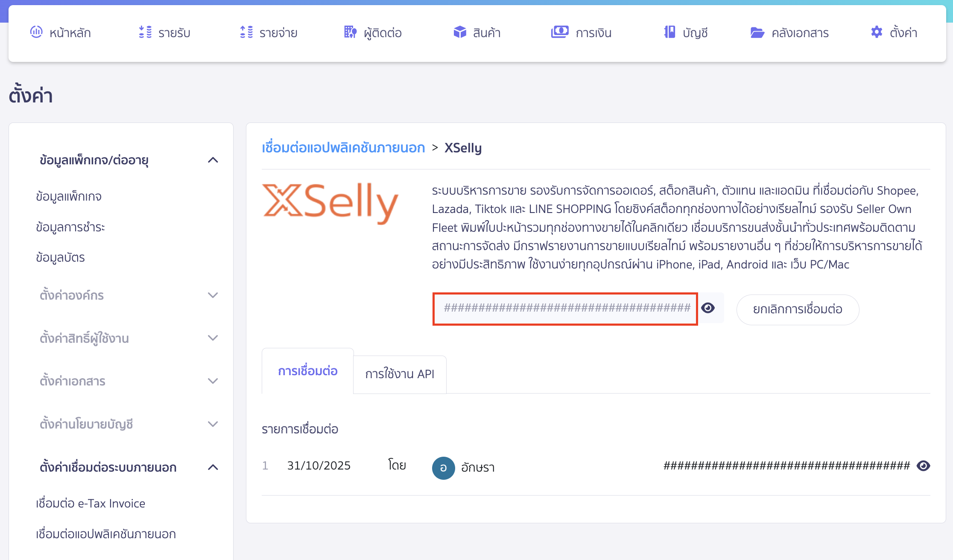Reveal the masked API key with eye toggle
The height and width of the screenshot is (560, 953).
(708, 308)
